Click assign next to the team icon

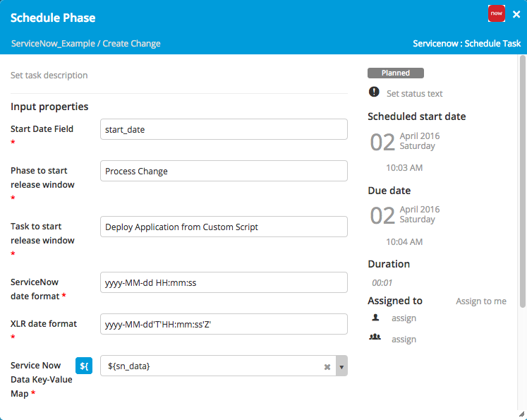[x=404, y=340]
